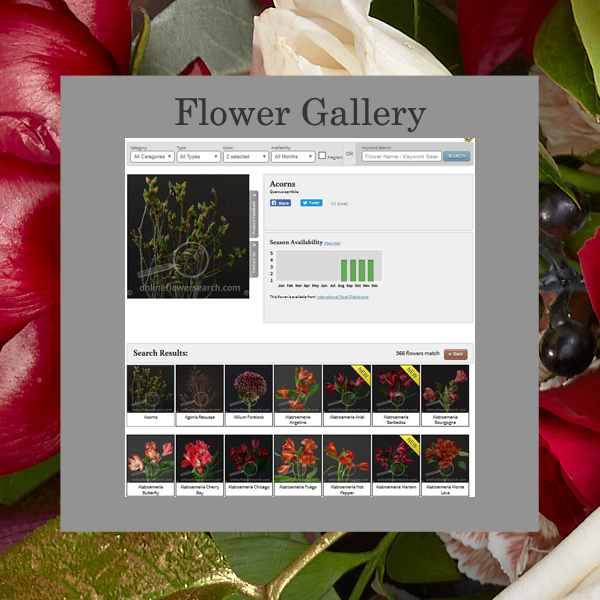Open the All Types dropdown
Viewport: 600px width, 600px height.
pos(199,157)
